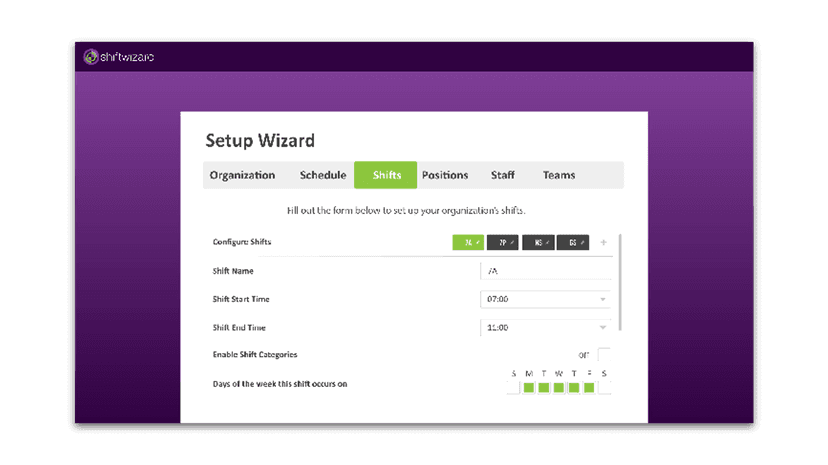Open the Staff tab
Viewport: 828px width, 465px height.
point(503,175)
